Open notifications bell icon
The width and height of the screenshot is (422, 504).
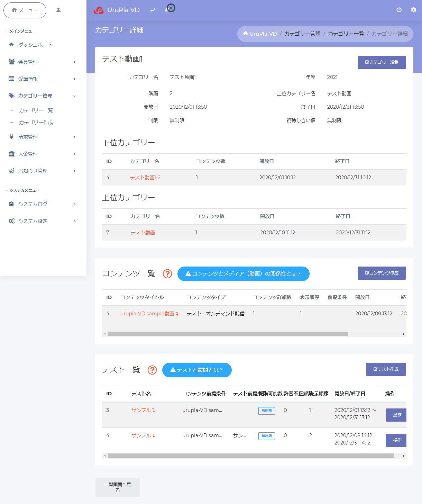[167, 10]
